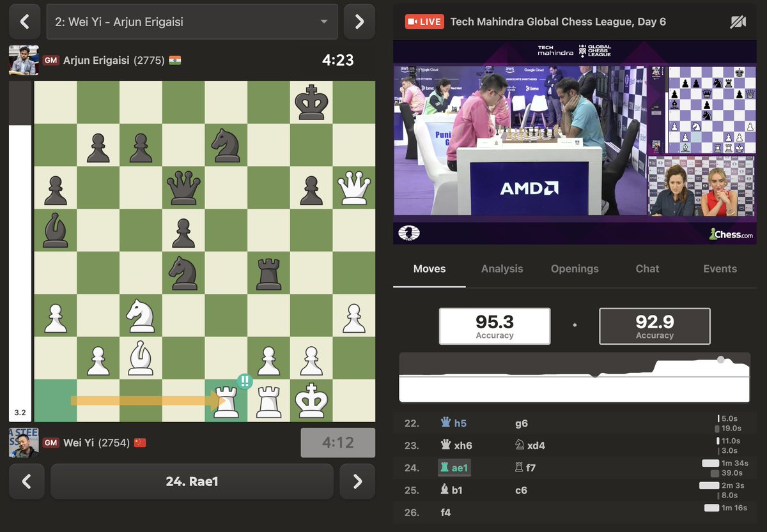Click the red LIVE badge
Screen dimensions: 767x532
(x=424, y=22)
